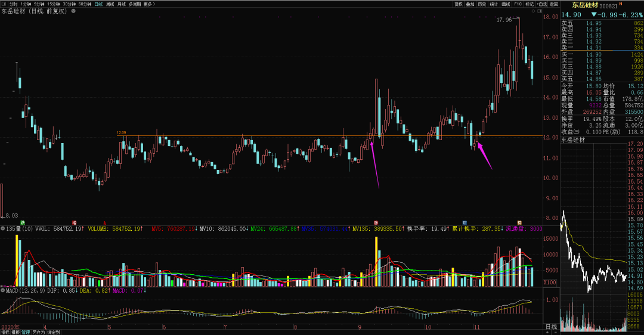Click 另存为 save-as button
This screenshot has height=335, width=644.
point(38,332)
